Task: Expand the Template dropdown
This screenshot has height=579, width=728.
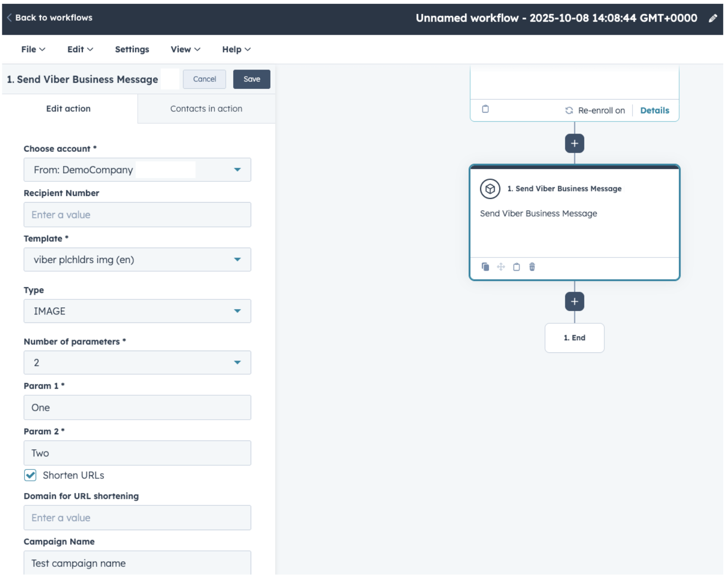Action: (137, 259)
